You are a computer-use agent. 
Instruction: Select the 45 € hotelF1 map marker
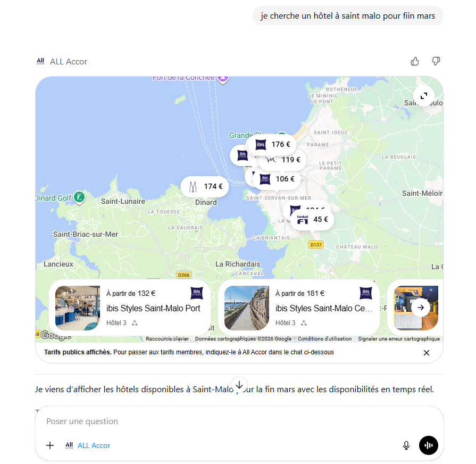pos(313,219)
